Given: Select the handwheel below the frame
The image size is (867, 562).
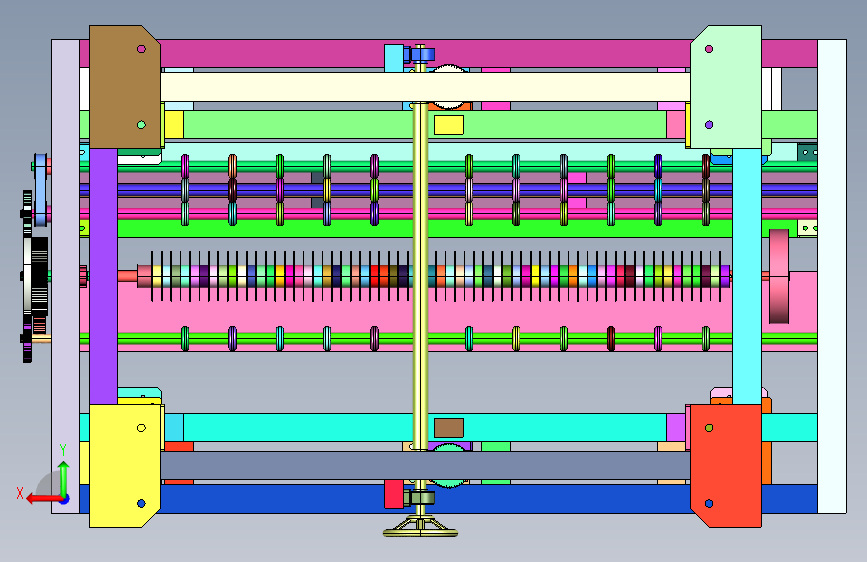Looking at the screenshot, I should pos(420,528).
